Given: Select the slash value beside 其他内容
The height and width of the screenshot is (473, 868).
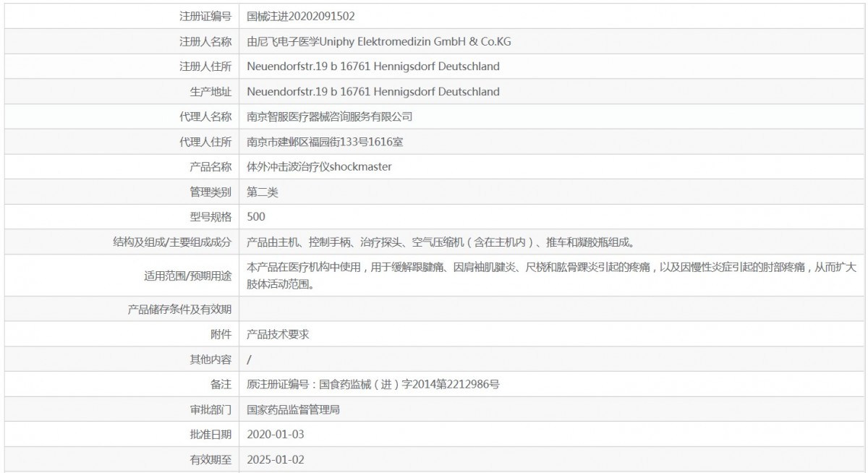Looking at the screenshot, I should tap(249, 359).
